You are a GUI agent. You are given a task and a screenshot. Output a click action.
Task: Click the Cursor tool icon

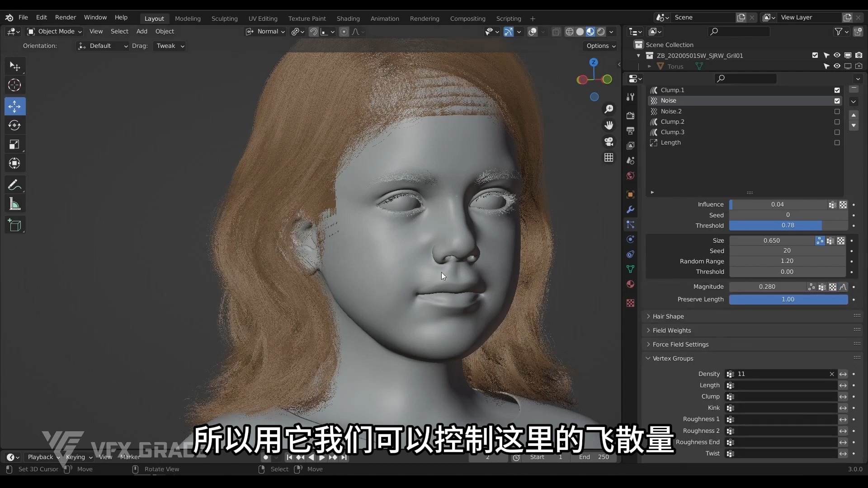14,85
